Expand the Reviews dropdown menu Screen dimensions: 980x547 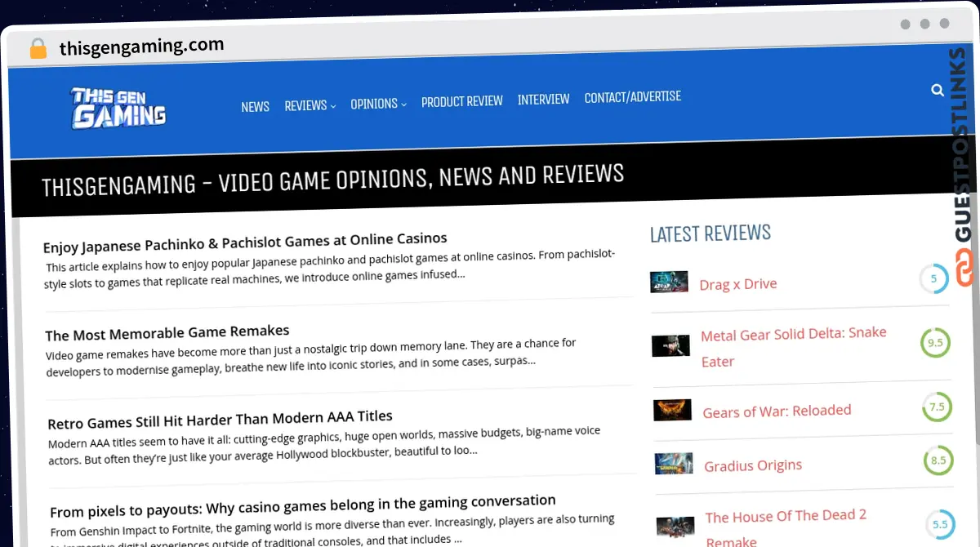[x=310, y=105]
